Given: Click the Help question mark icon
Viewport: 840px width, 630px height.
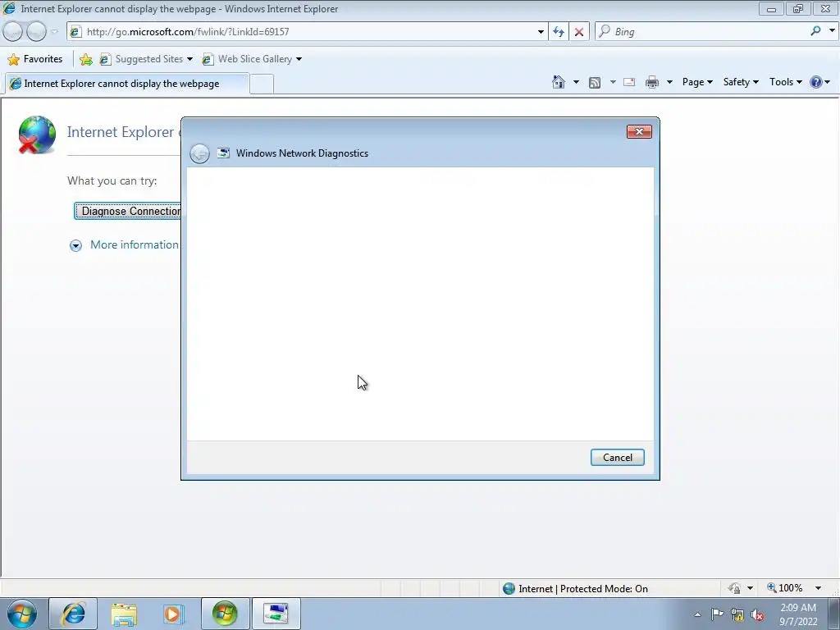Looking at the screenshot, I should pos(816,82).
